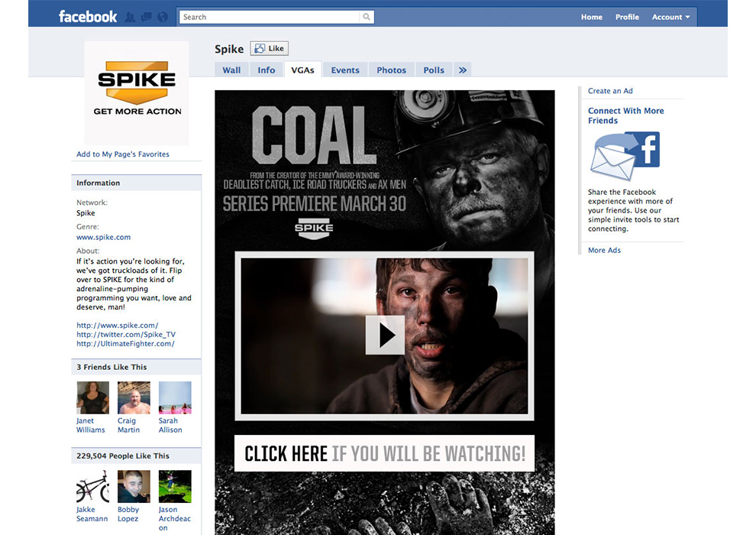Viewport: 756px width, 535px height.
Task: Click More Ads link
Action: pyautogui.click(x=604, y=250)
